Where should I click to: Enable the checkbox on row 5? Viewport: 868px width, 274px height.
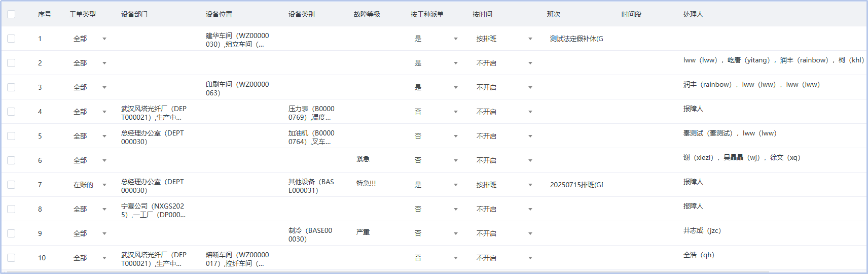(x=11, y=136)
